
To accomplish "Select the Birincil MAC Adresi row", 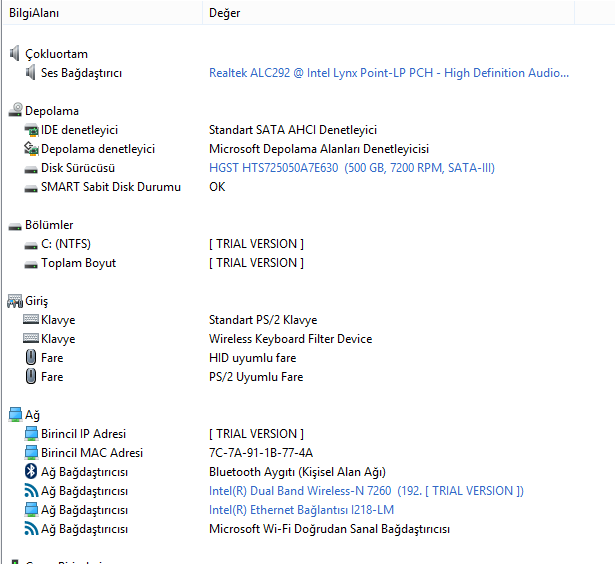I will coord(91,453).
